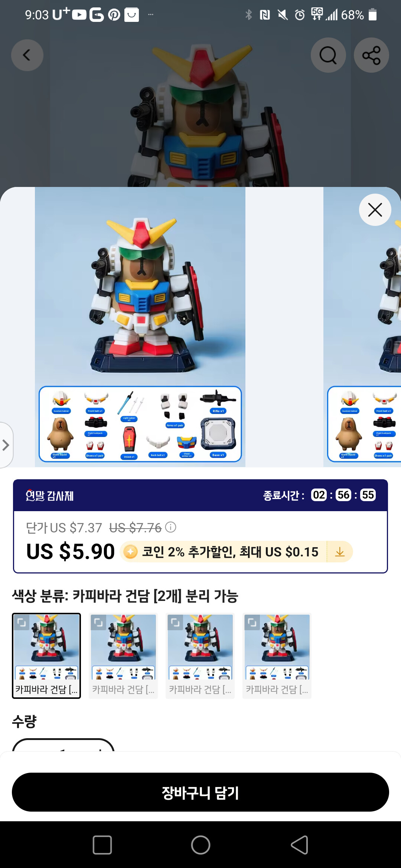Open the 연말 감사제 sale banner
401x868 pixels.
[x=200, y=495]
